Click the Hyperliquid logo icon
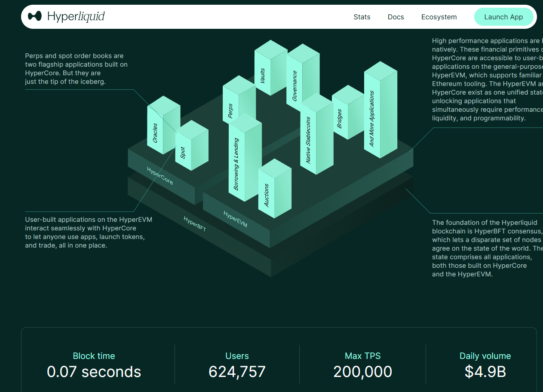543x392 pixels. [x=35, y=16]
